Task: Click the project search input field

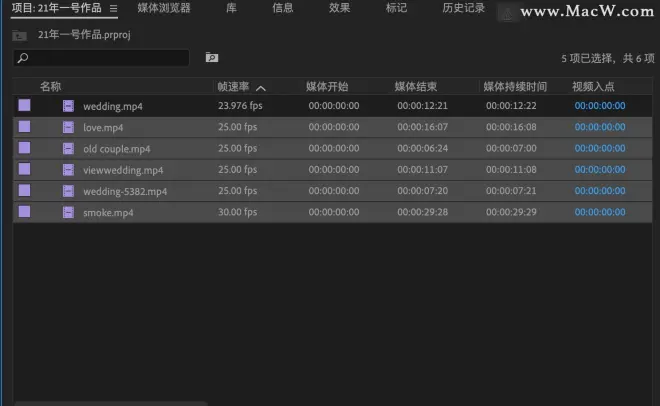Action: (x=101, y=58)
